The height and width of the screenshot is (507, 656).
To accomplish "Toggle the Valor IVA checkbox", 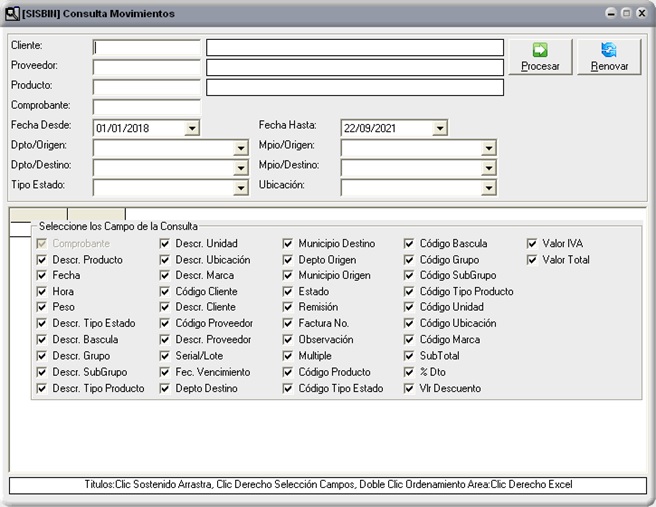I will [533, 244].
